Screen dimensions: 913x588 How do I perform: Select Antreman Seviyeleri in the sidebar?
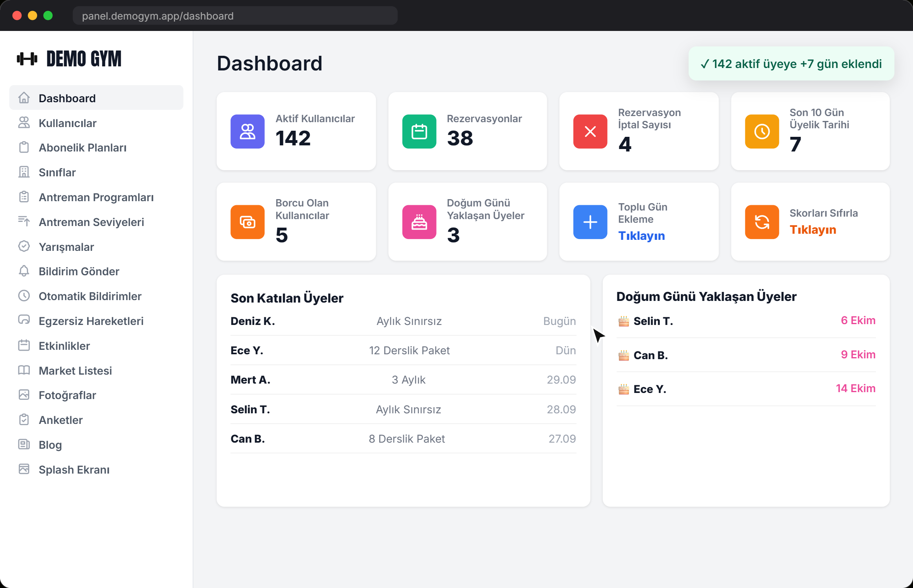click(96, 222)
